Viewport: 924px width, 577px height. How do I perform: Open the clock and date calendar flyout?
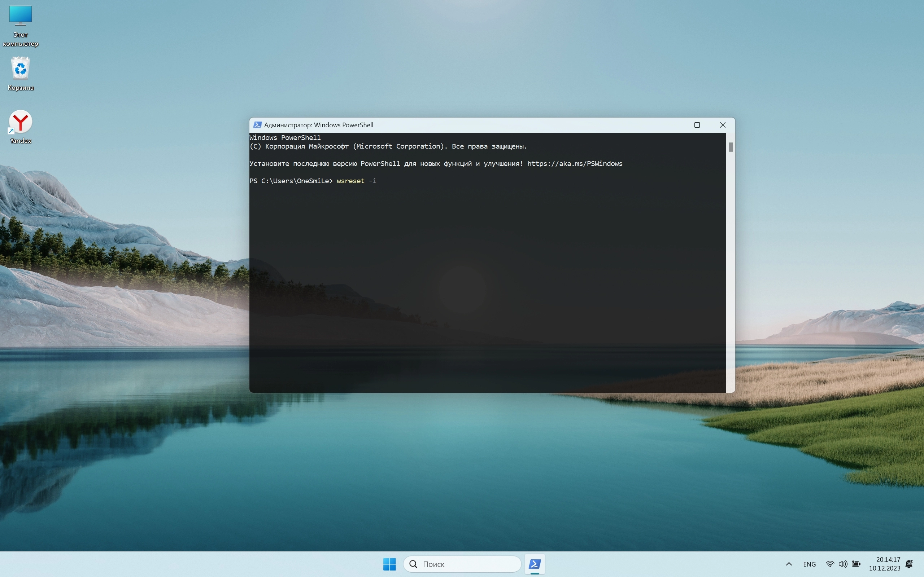(x=884, y=564)
